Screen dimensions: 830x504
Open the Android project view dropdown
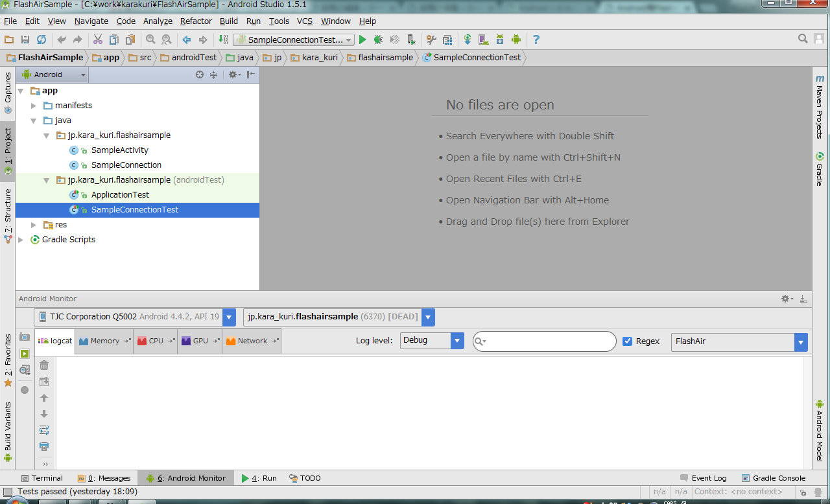pyautogui.click(x=53, y=74)
